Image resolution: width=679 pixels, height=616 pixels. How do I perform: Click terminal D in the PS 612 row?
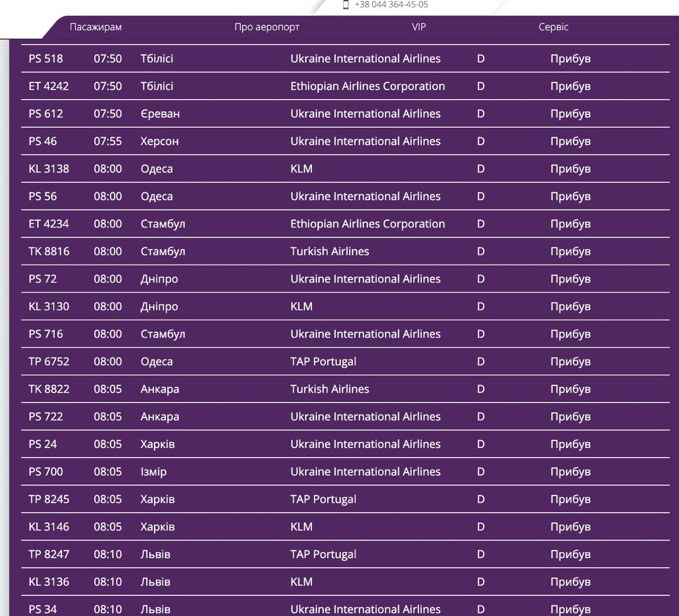[481, 114]
